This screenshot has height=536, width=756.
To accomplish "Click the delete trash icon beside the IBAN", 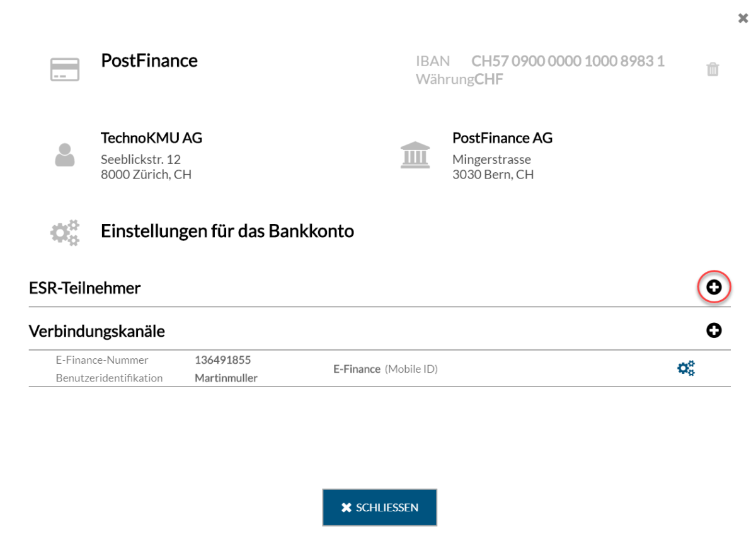I will (x=713, y=69).
